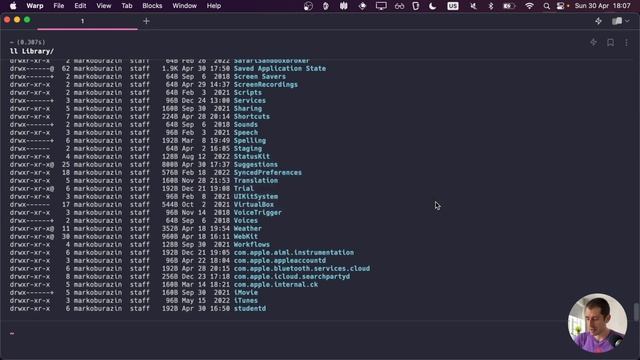Viewport: 640px width, 360px height.
Task: Click the muted volume icon
Action: 473,6
